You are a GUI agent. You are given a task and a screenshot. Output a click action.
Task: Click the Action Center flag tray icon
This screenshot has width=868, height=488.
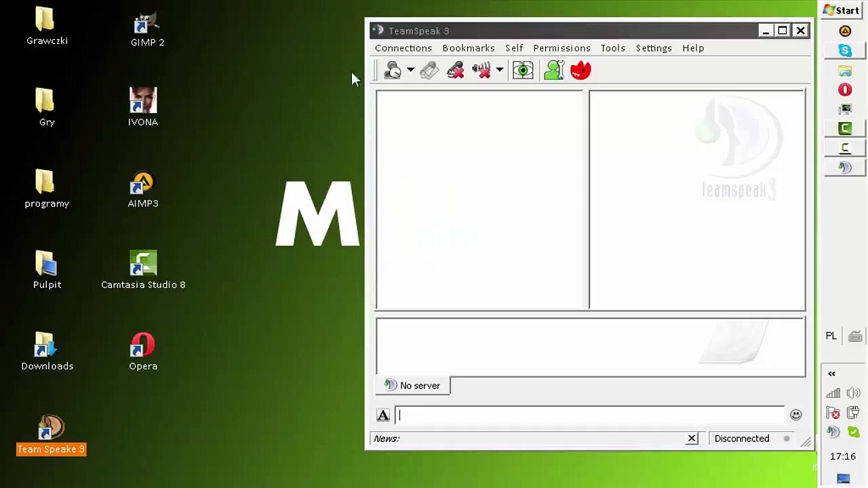click(833, 413)
